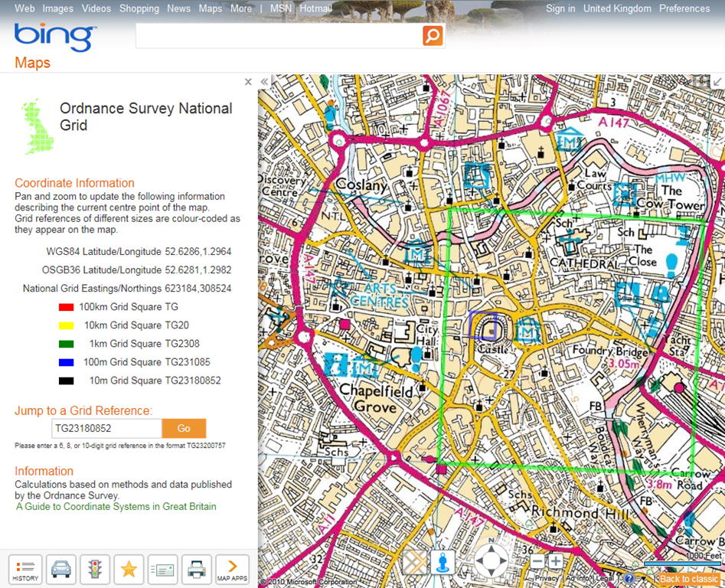This screenshot has width=725, height=588.
Task: Click the Bing logo
Action: tap(55, 37)
